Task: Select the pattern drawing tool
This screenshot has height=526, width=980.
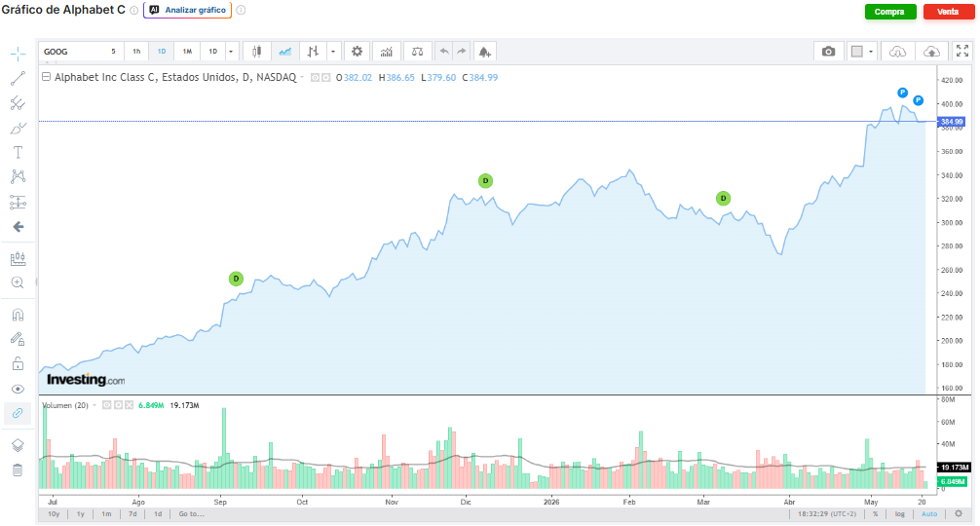Action: tap(19, 176)
